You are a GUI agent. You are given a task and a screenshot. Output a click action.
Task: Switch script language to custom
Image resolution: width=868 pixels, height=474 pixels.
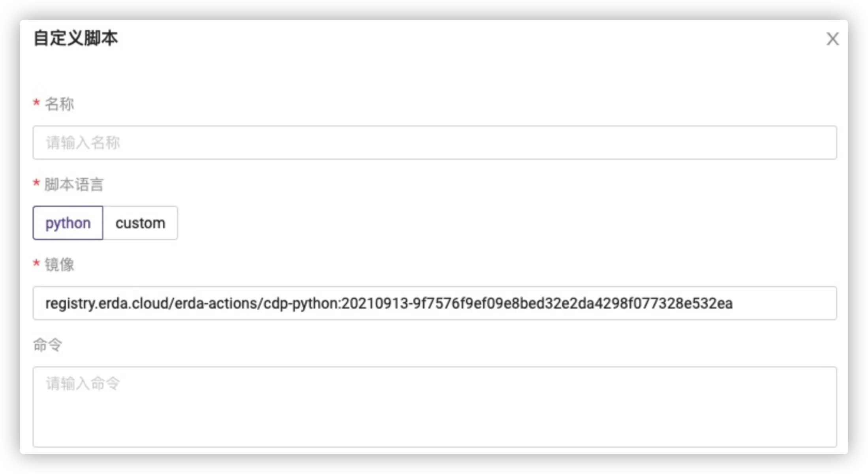pos(140,223)
